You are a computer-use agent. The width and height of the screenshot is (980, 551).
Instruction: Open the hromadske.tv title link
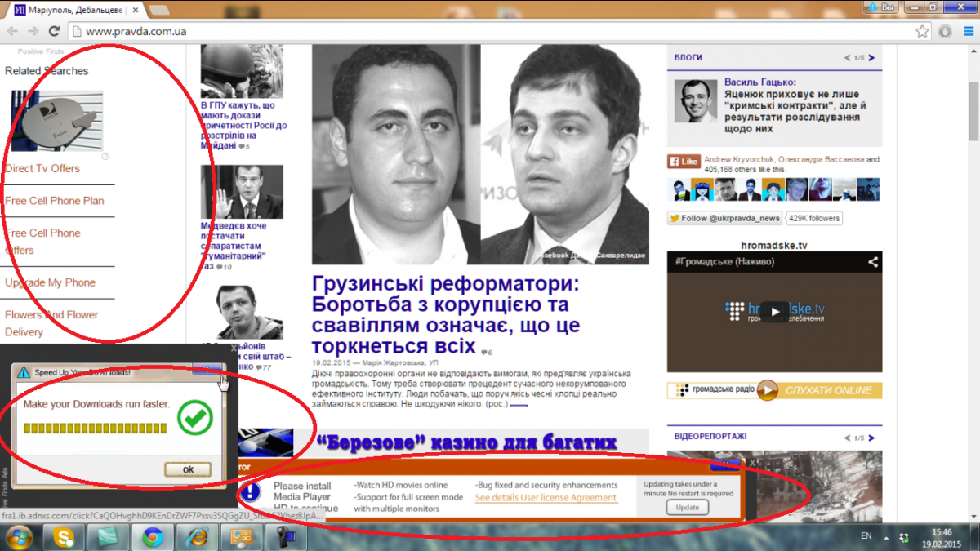(774, 245)
